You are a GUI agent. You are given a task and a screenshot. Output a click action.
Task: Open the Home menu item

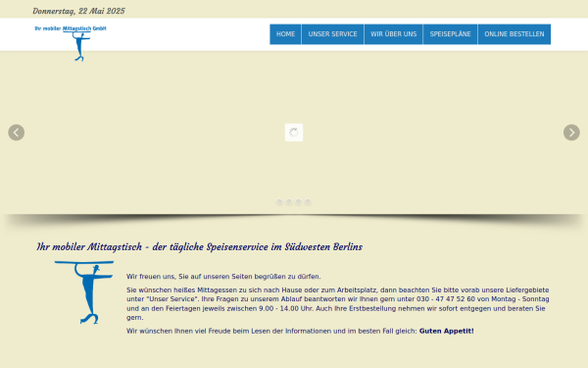[285, 34]
